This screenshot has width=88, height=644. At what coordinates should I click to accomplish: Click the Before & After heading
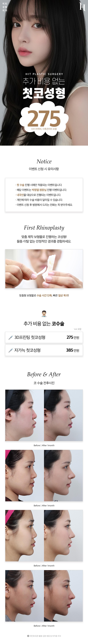coord(44,374)
